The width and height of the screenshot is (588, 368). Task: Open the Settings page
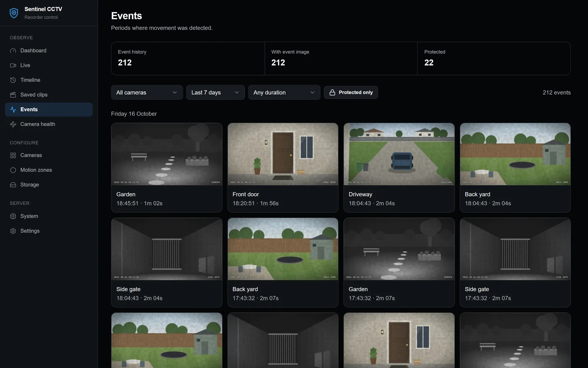[x=49, y=231]
